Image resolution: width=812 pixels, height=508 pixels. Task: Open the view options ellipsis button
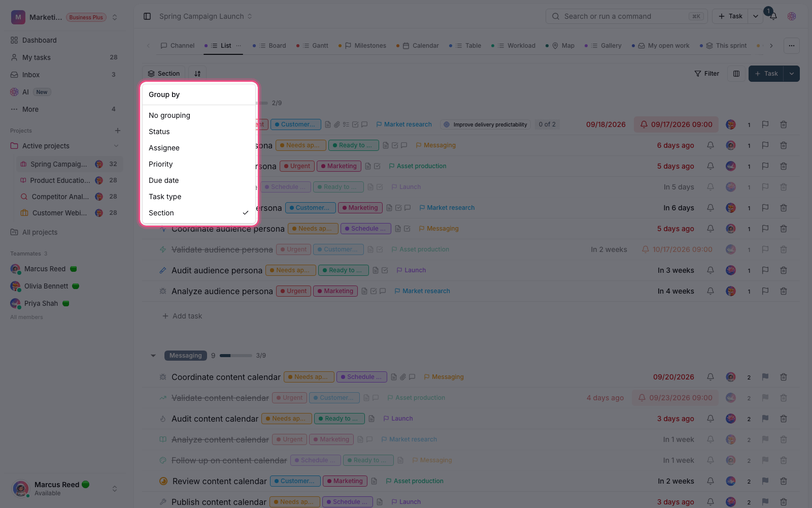pyautogui.click(x=792, y=46)
